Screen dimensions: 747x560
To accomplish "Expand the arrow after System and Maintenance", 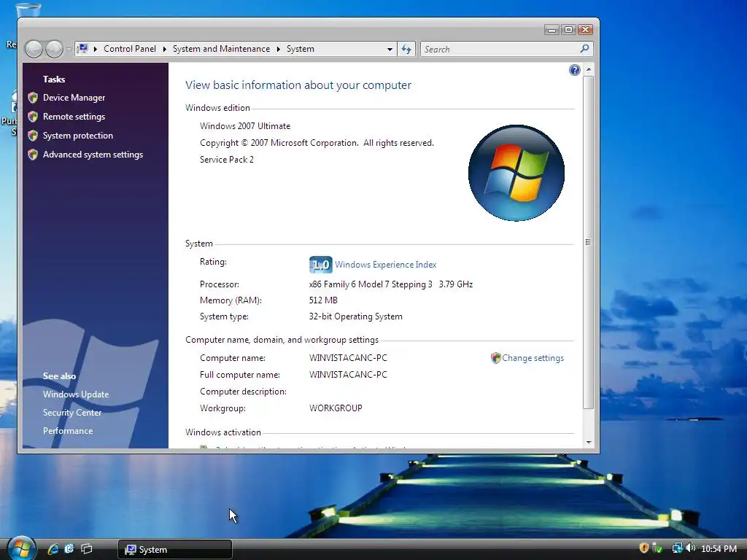I will [278, 49].
